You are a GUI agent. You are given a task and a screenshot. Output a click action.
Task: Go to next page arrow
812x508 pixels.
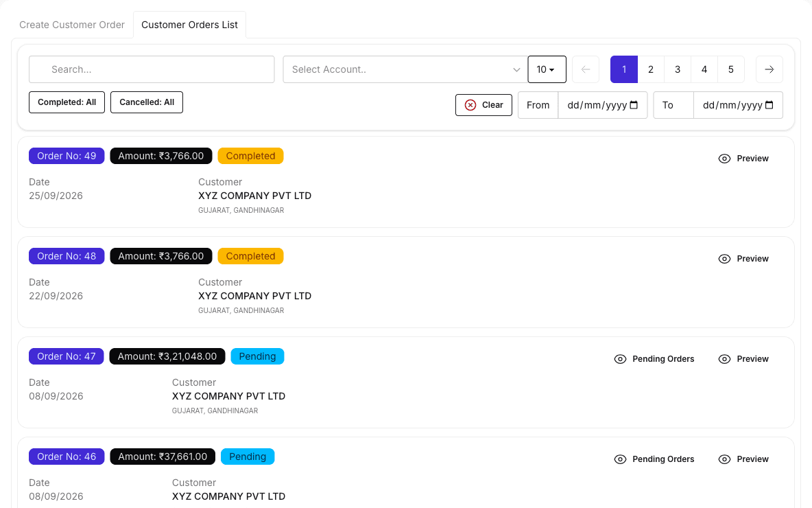pyautogui.click(x=769, y=69)
